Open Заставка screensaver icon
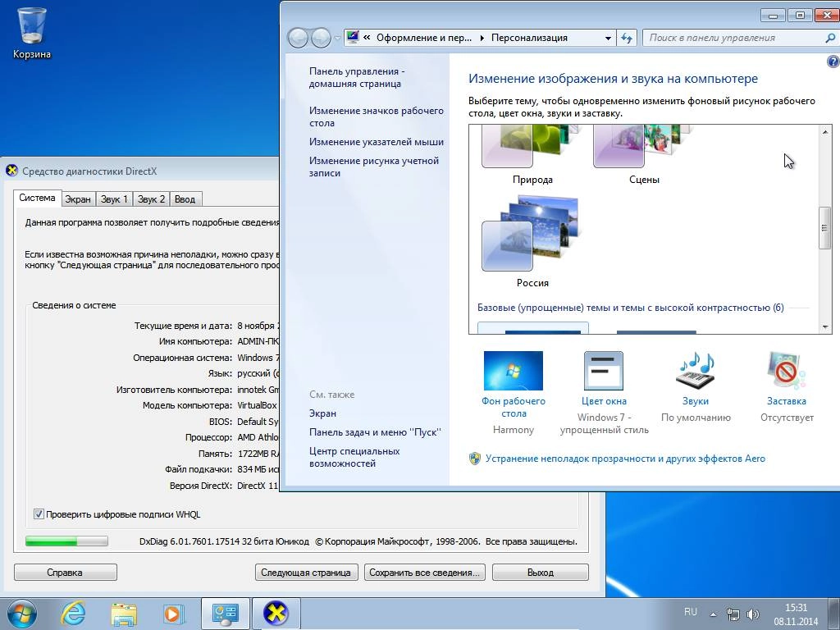840x630 pixels. click(786, 371)
